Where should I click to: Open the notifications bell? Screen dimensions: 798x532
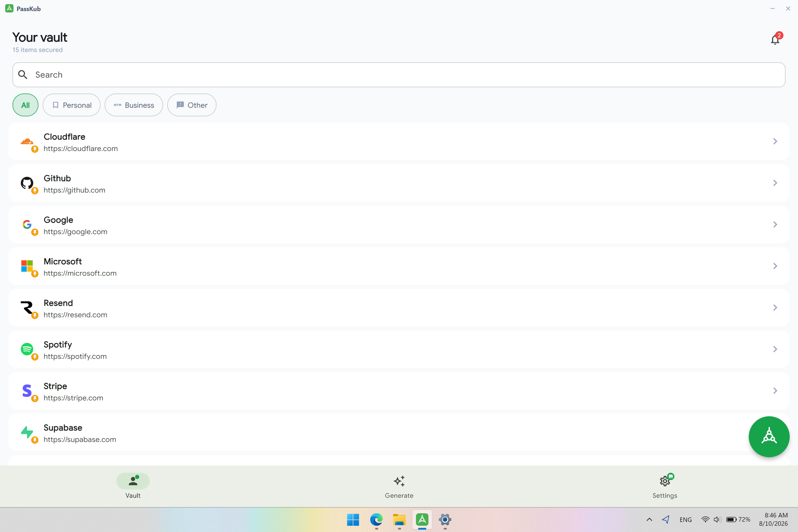(x=775, y=40)
